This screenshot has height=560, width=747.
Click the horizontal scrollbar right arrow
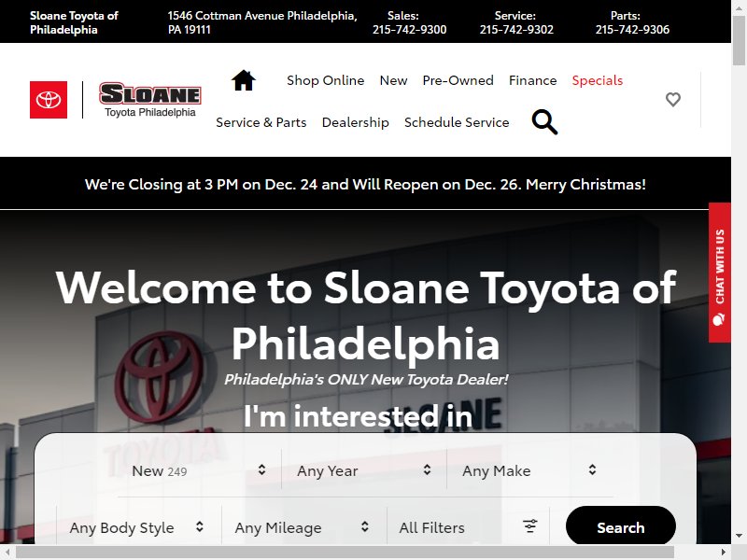(724, 552)
